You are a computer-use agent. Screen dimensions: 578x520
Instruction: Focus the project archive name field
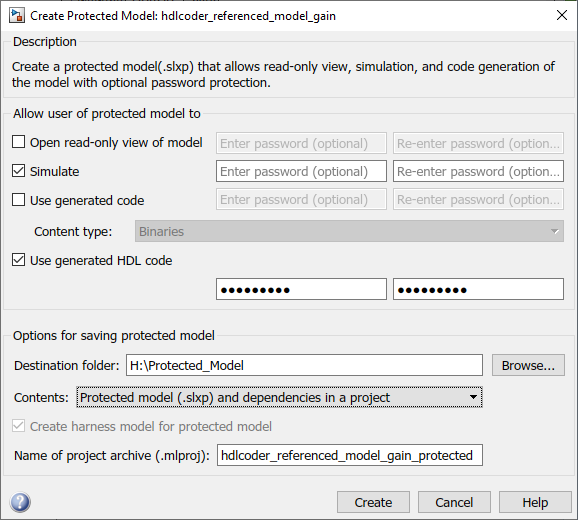pos(350,455)
